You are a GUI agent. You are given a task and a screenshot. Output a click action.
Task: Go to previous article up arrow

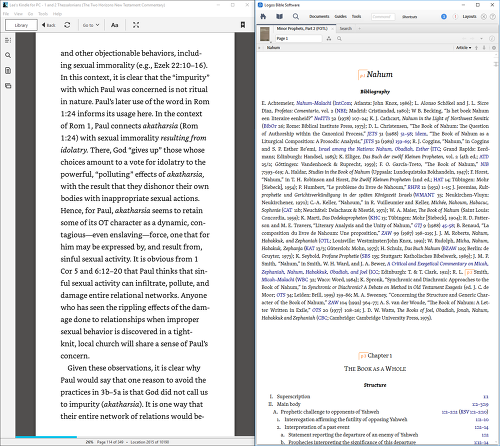pos(476,48)
